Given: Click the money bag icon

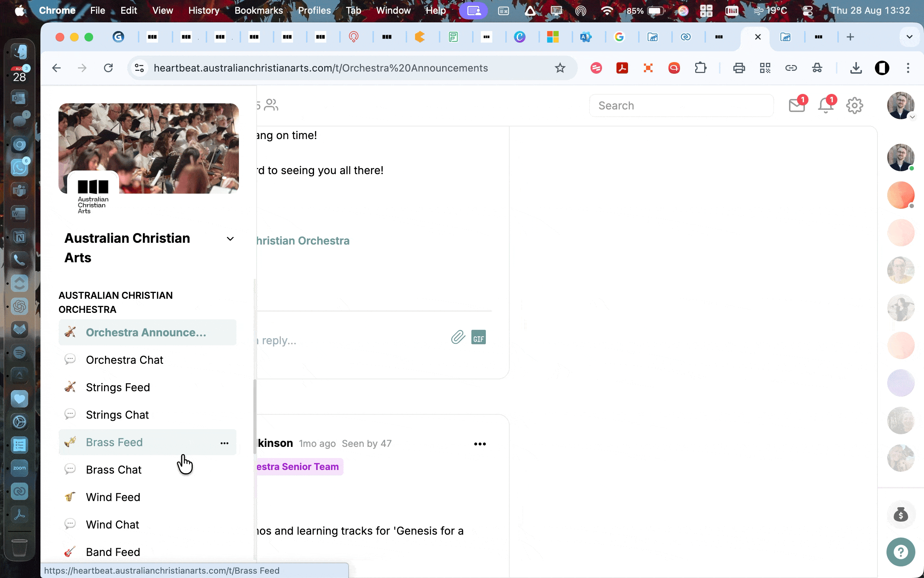Looking at the screenshot, I should (x=901, y=514).
